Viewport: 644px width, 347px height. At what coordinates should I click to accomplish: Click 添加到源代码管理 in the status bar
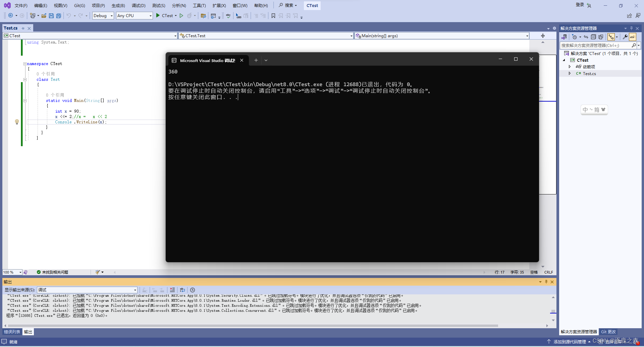(570, 342)
